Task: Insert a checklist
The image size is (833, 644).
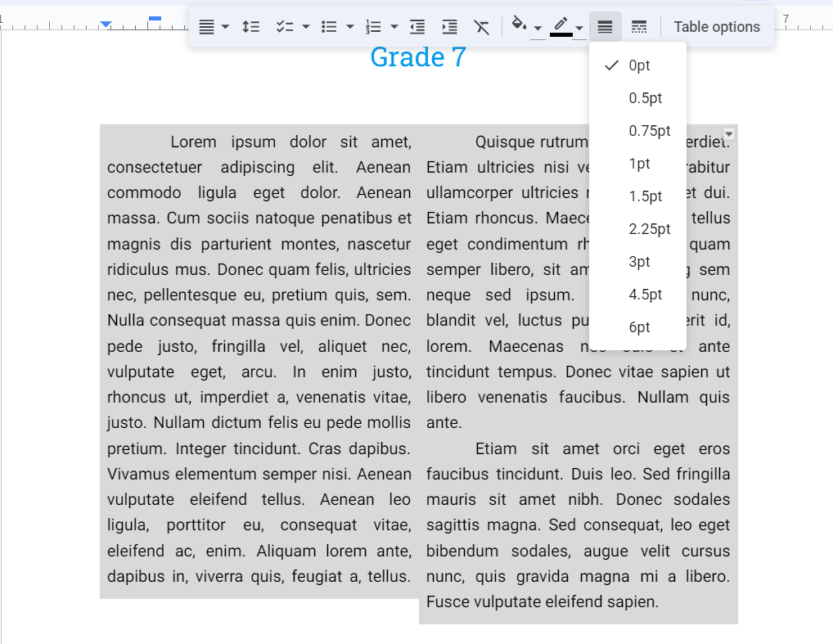Action: [284, 26]
